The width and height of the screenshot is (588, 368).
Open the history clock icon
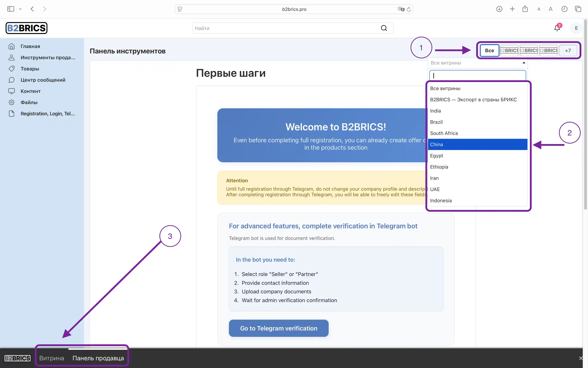564,9
